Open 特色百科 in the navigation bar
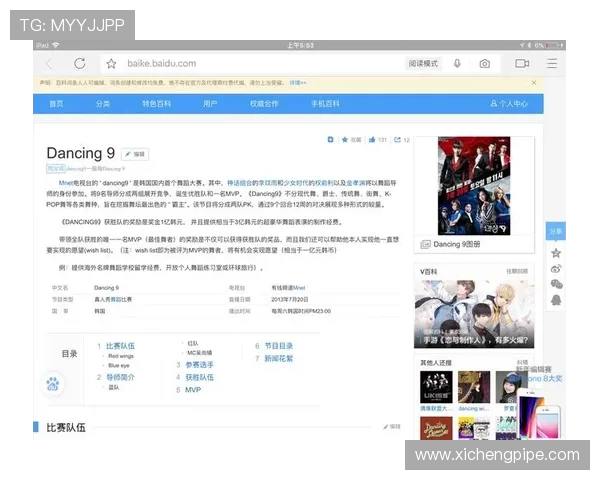The width and height of the screenshot is (600, 480). tap(157, 104)
